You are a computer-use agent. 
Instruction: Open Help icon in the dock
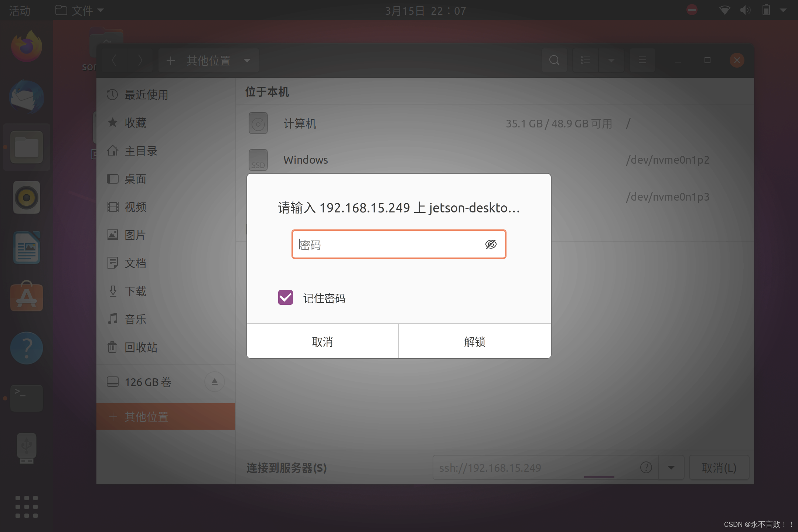27,348
